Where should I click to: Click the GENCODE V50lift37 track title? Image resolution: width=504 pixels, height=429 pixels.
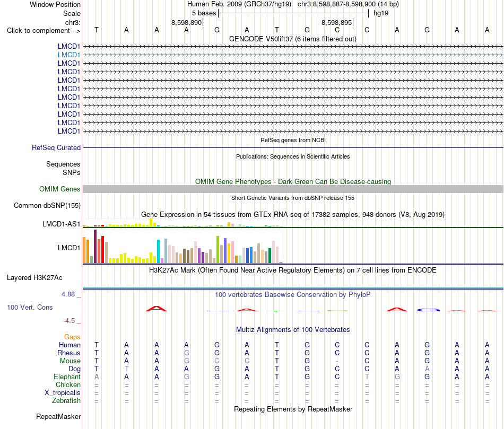coord(292,39)
